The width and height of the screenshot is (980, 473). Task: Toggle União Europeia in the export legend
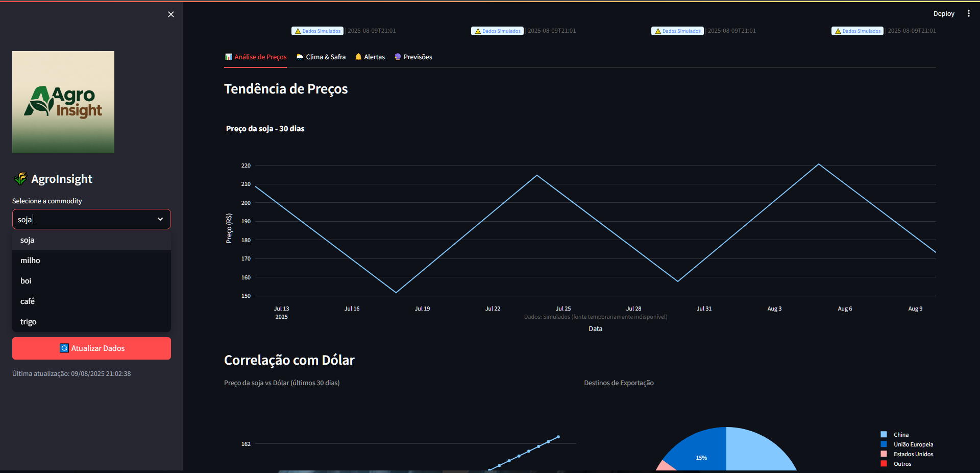[907, 444]
